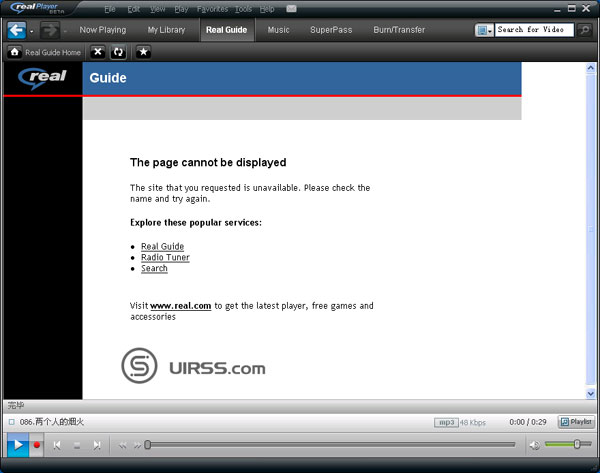This screenshot has height=473, width=600.
Task: Go to Real Guide Home
Action: click(x=45, y=52)
